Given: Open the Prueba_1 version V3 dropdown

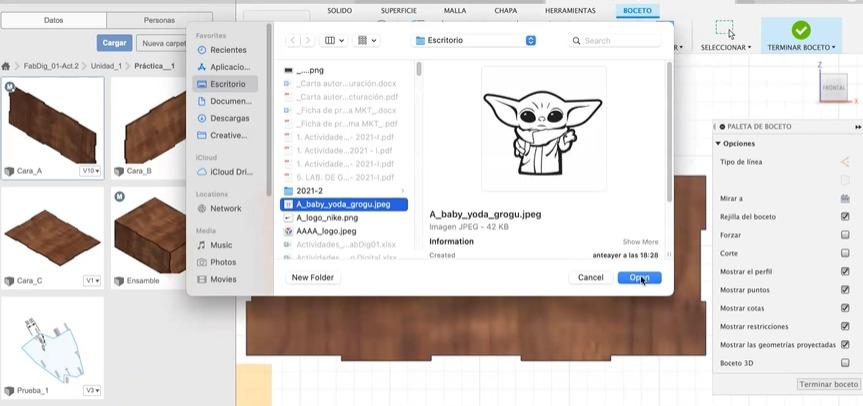Looking at the screenshot, I should point(92,390).
